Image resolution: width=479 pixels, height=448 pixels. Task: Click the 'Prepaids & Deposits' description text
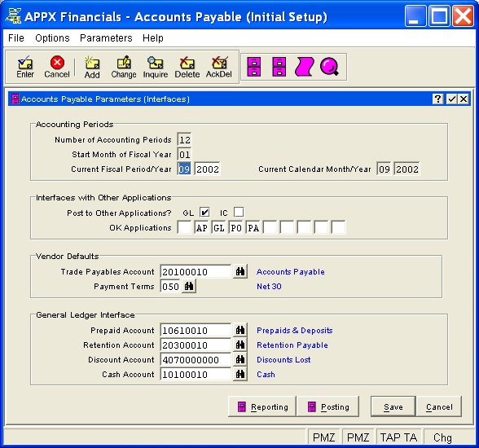295,330
